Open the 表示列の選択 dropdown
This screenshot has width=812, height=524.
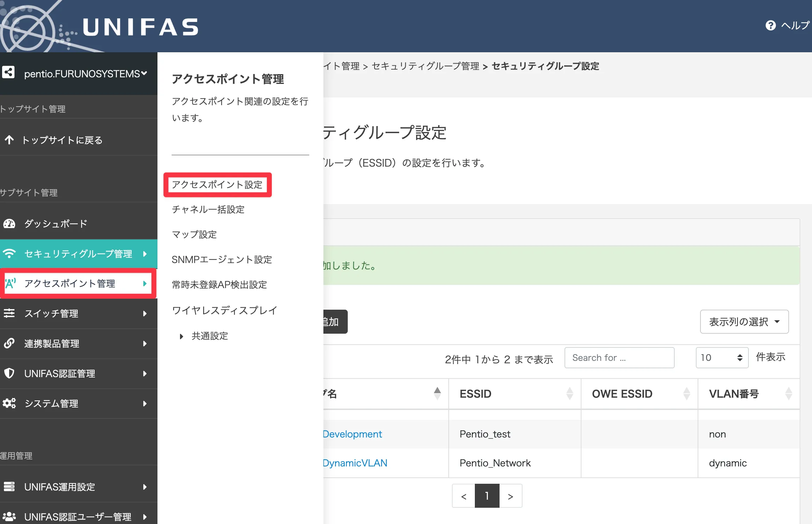point(744,322)
